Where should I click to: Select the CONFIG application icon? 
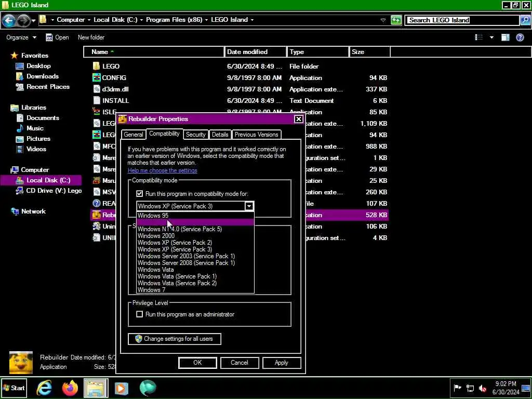coord(97,78)
